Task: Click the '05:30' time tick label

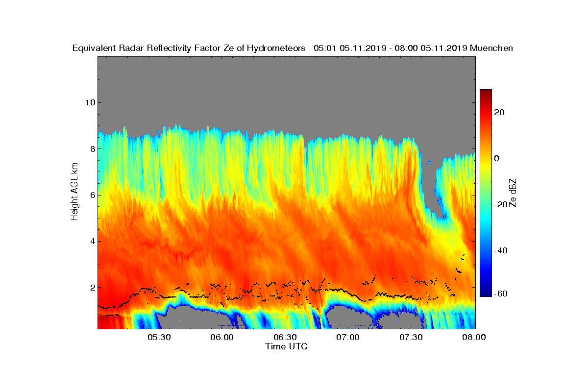Action: coord(158,338)
